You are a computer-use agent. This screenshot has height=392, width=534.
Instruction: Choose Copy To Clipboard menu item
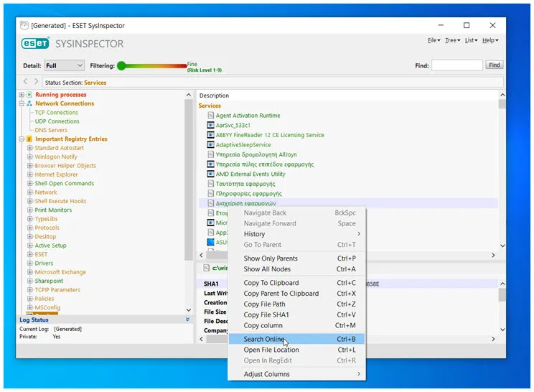296,283
